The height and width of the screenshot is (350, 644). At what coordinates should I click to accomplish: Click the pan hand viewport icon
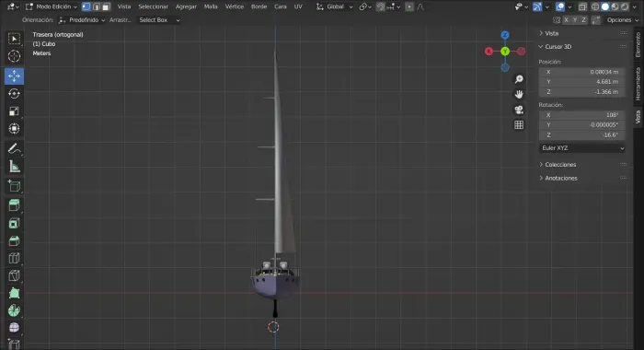click(x=519, y=94)
